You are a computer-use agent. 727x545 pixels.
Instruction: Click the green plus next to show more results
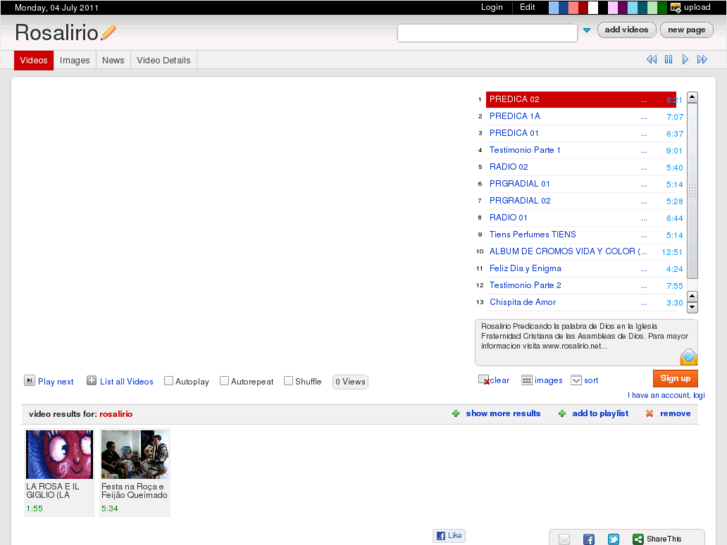(456, 413)
